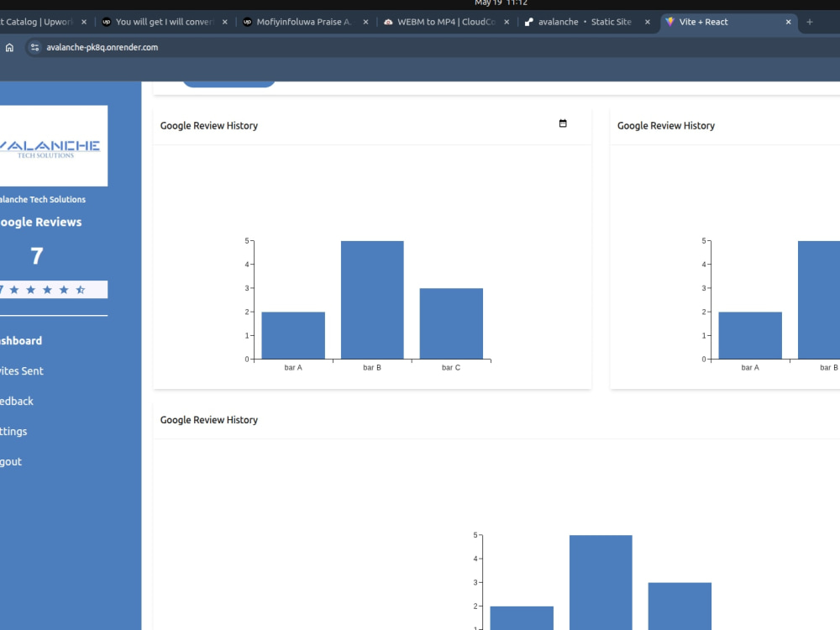Viewport: 840px width, 630px height.
Task: Click 'Avalanche Tech Solutions' sidebar text
Action: 43,199
